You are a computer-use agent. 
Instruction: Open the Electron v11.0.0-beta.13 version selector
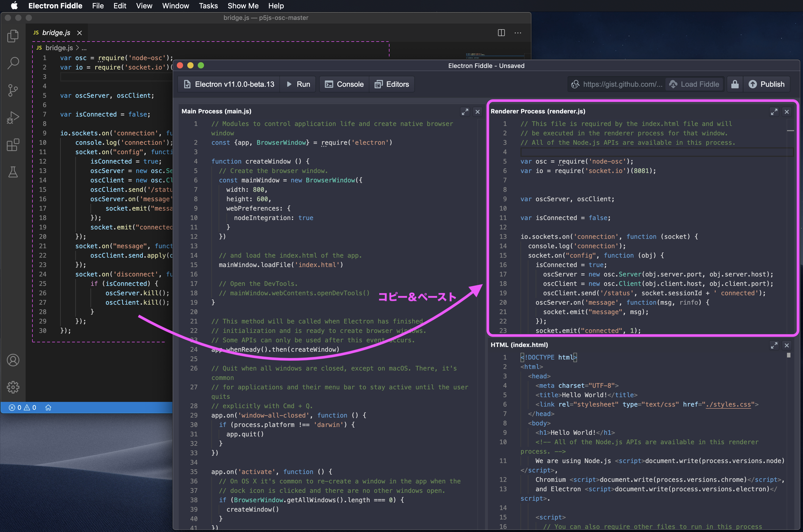click(x=229, y=84)
